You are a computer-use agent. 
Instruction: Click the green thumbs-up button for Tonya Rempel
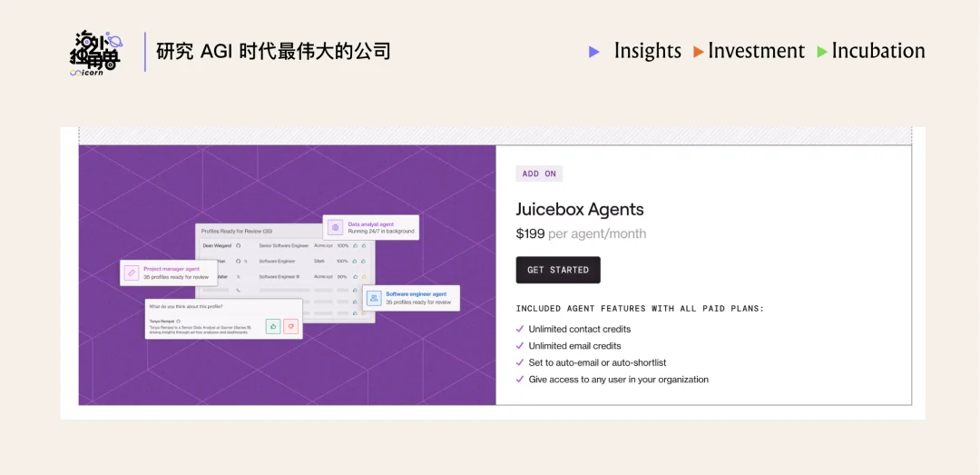click(273, 326)
